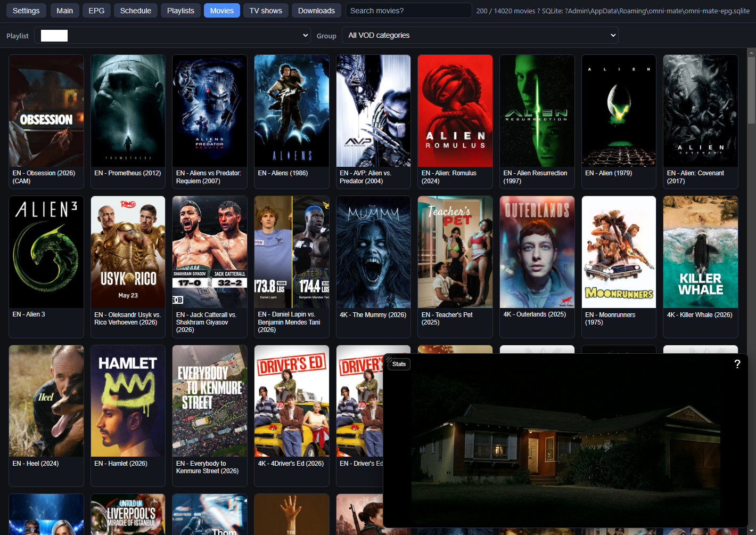Image resolution: width=756 pixels, height=535 pixels.
Task: Select AVP: Alien vs. Predator poster
Action: (x=373, y=111)
